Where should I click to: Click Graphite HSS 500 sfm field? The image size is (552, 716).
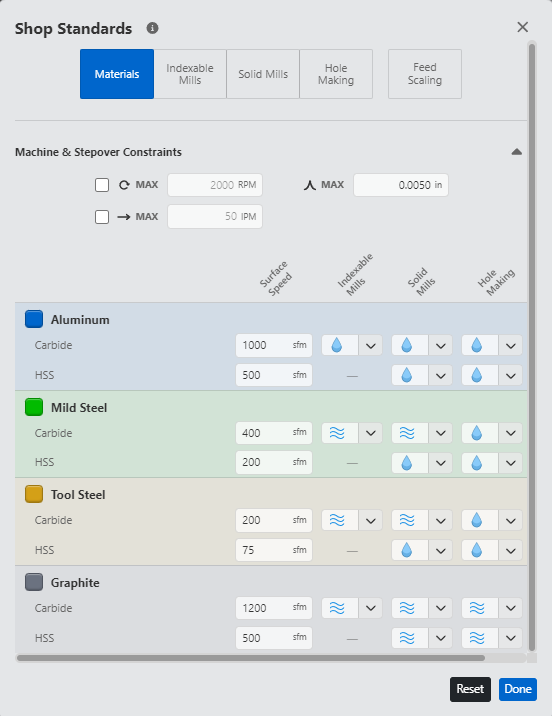click(x=274, y=638)
